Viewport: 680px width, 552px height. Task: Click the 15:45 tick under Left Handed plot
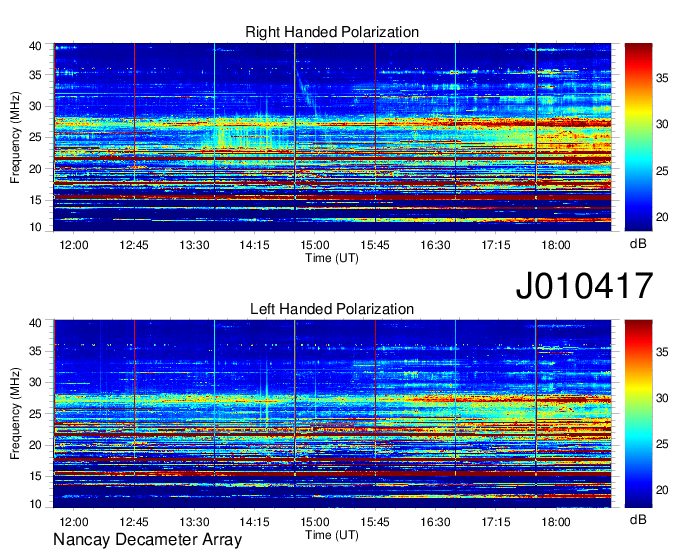point(375,522)
